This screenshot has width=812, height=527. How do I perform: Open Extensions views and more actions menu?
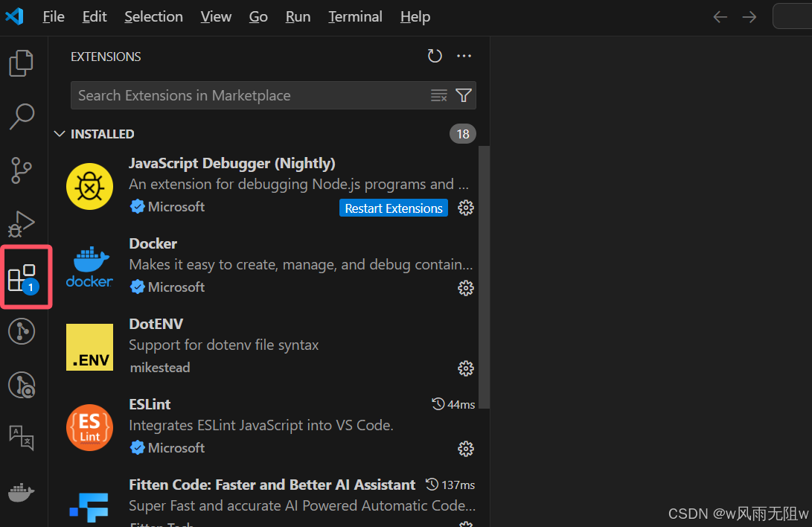click(x=464, y=56)
